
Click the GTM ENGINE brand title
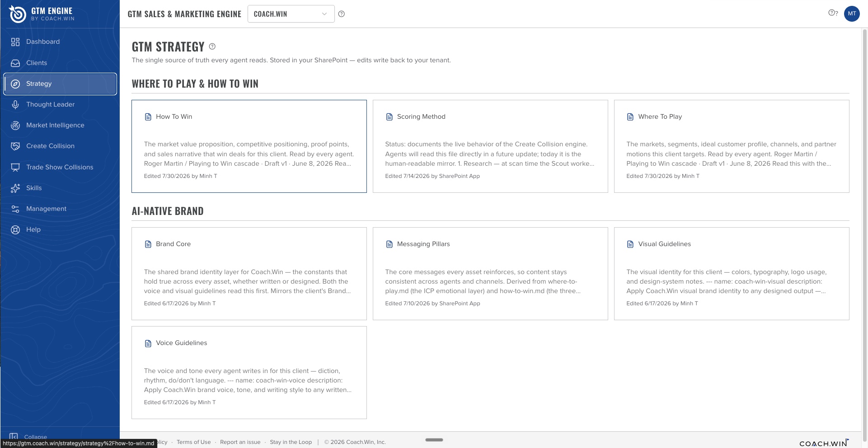(x=52, y=11)
